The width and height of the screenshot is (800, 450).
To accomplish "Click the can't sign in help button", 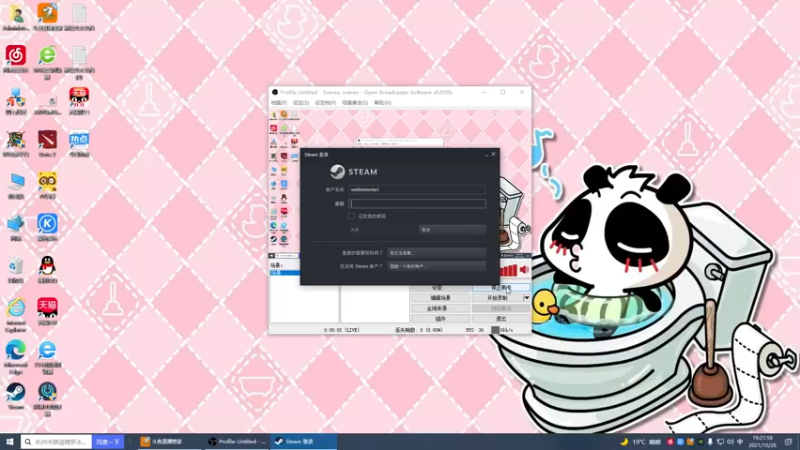I will point(436,253).
